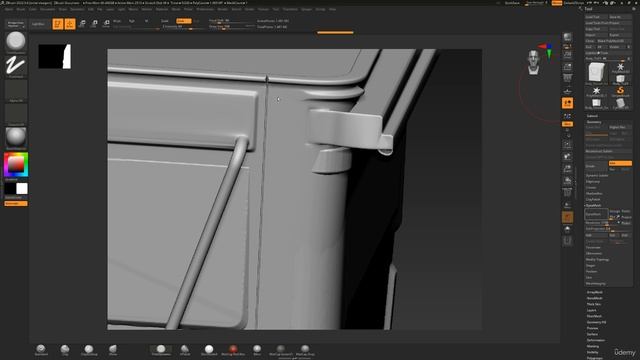Click the Xpose icon in right shelf
The width and height of the screenshot is (640, 360).
click(567, 241)
